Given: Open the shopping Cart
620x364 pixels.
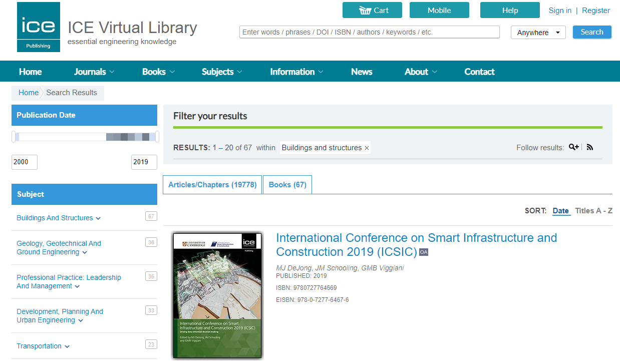Looking at the screenshot, I should 373,10.
